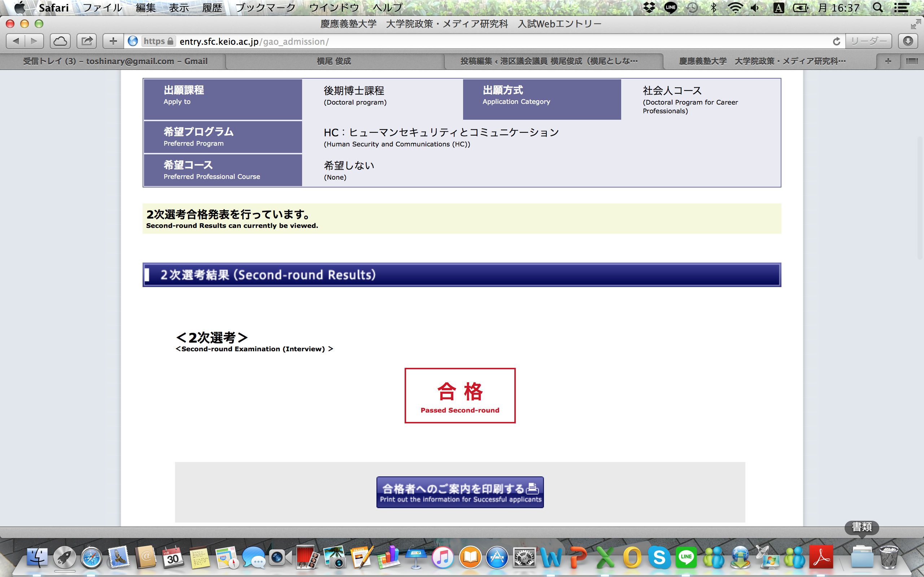Click plus icon to add bookmark
924x577 pixels.
(x=113, y=41)
